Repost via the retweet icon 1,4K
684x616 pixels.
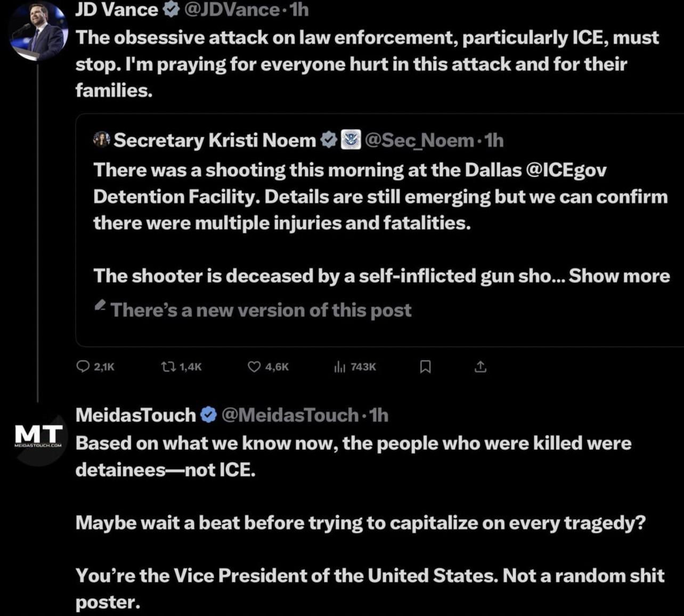169,366
